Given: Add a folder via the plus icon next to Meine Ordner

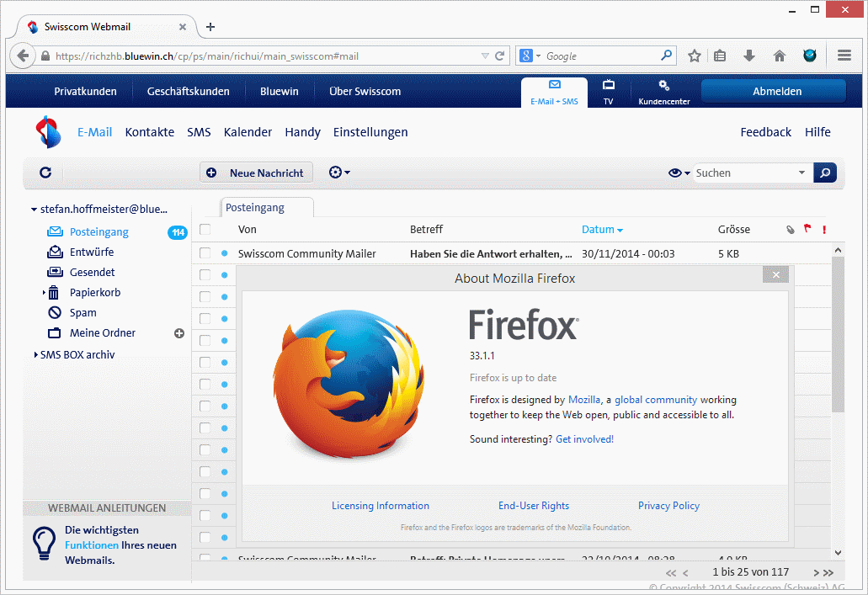Looking at the screenshot, I should 178,333.
